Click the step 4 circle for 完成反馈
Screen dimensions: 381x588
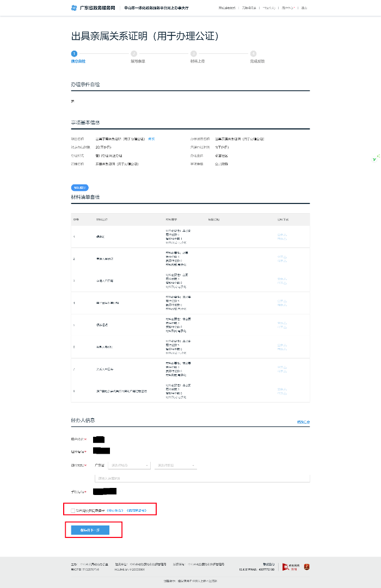(253, 54)
